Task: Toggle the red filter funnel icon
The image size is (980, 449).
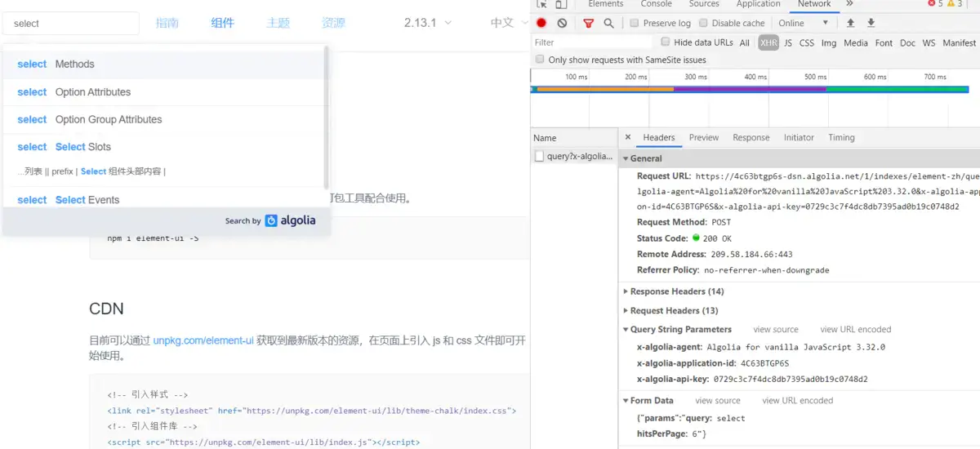Action: [588, 23]
